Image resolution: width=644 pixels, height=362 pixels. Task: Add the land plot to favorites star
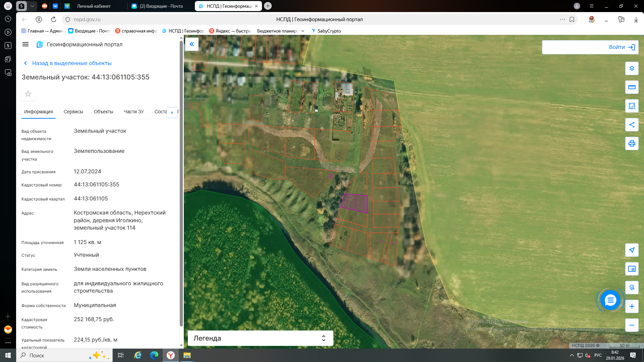tap(28, 94)
